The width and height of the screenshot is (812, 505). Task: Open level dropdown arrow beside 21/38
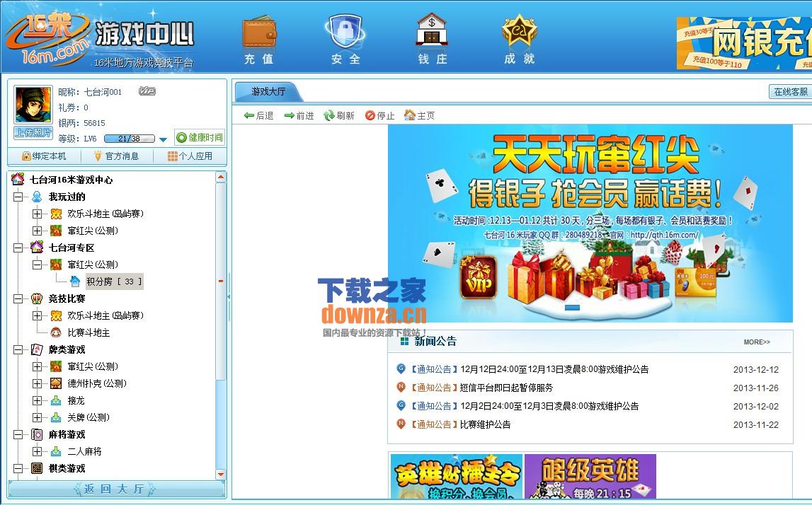[163, 139]
